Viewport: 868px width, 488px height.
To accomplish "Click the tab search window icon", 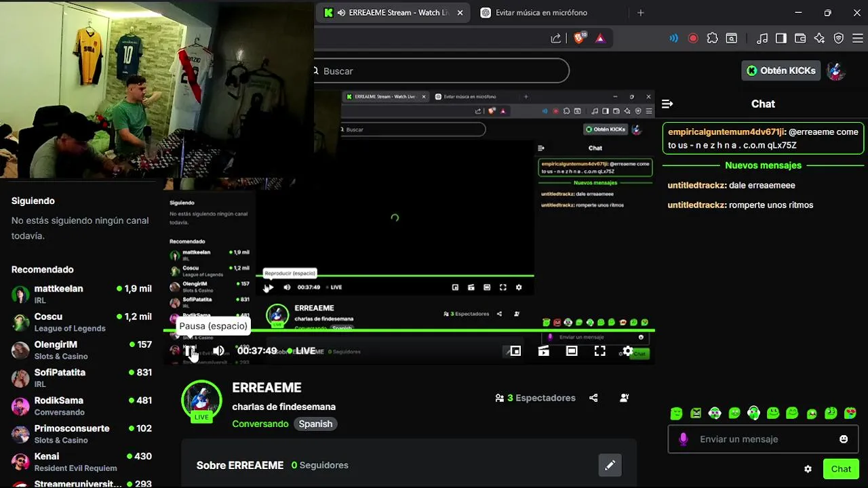I will (732, 39).
